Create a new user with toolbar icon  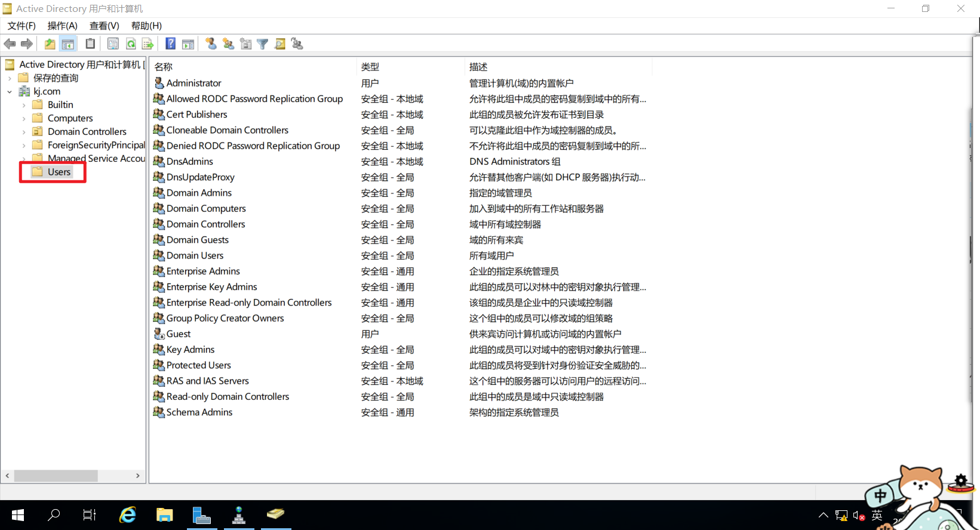pyautogui.click(x=211, y=44)
